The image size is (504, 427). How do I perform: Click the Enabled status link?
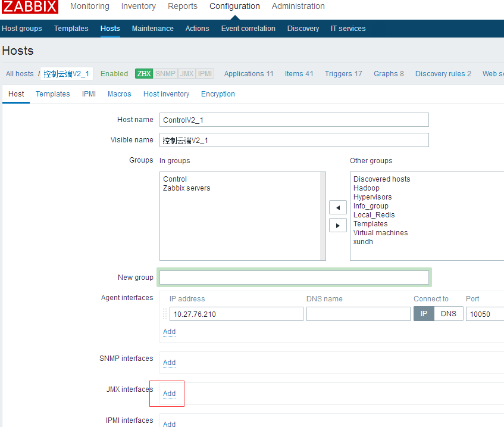(x=114, y=74)
